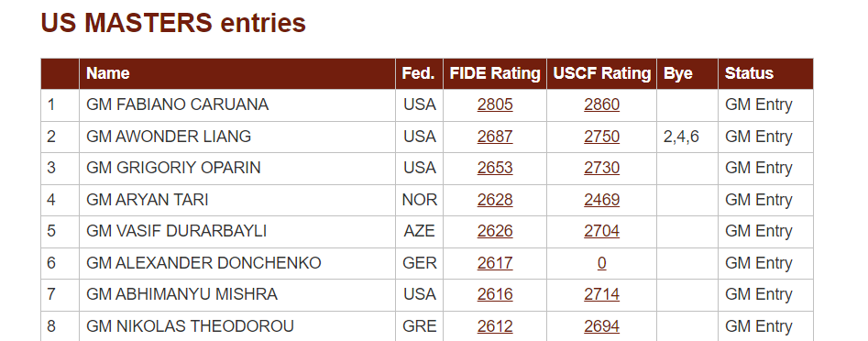The height and width of the screenshot is (341, 868).
Task: Select the Name column header
Action: [x=108, y=73]
